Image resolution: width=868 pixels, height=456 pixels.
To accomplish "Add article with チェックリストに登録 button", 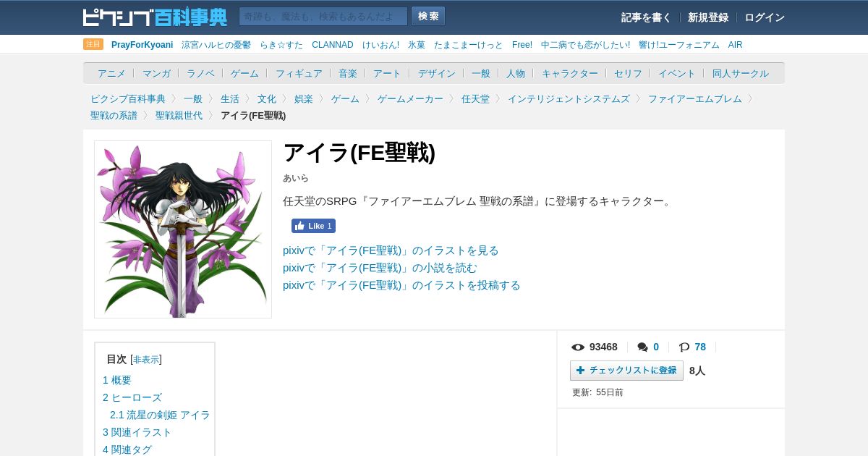I will (x=626, y=371).
